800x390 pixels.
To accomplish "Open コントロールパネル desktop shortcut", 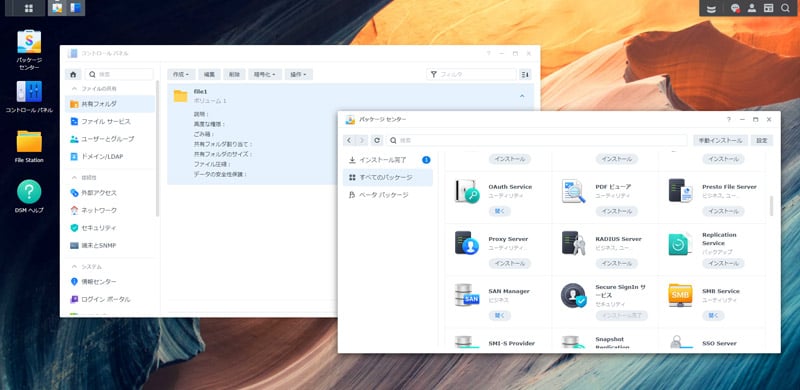I will click(29, 91).
